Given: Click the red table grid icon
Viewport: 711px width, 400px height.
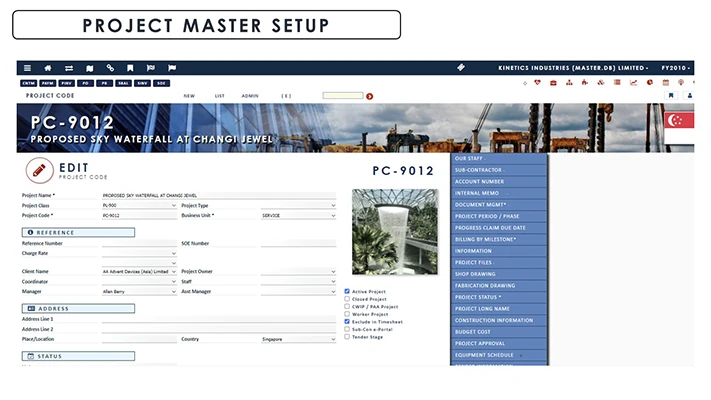Looking at the screenshot, I should click(617, 83).
